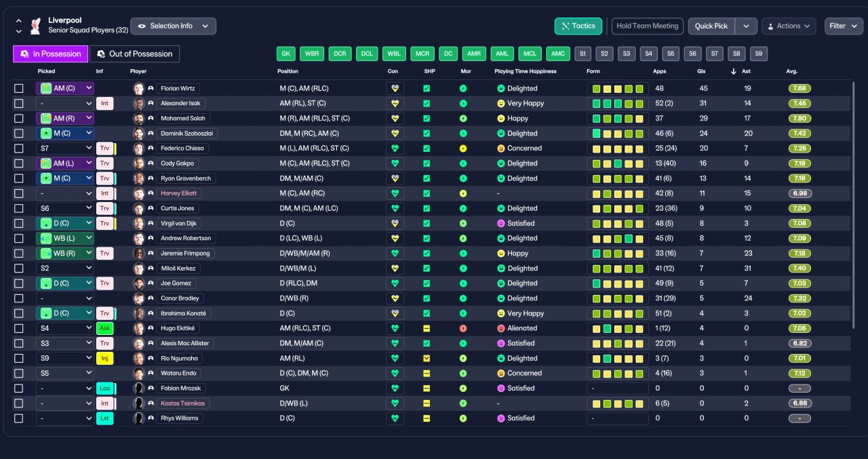This screenshot has width=868, height=459.
Task: Click Liverpool club crest icon
Action: [x=35, y=26]
